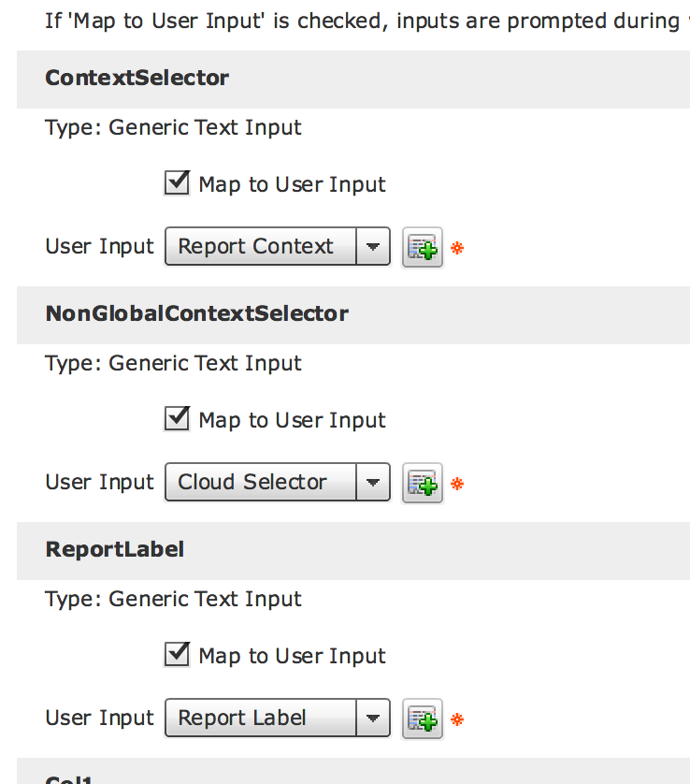Click required asterisk in ReportLabel row
This screenshot has width=690, height=784.
click(x=457, y=720)
